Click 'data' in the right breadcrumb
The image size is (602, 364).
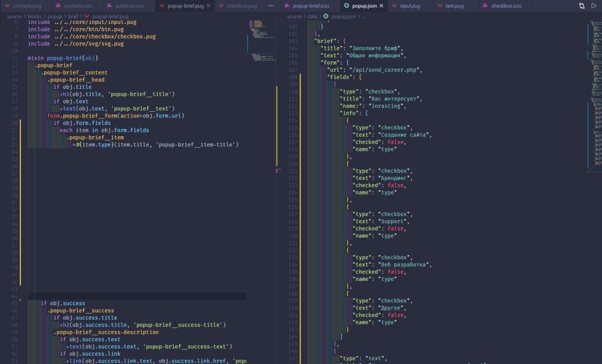point(312,16)
